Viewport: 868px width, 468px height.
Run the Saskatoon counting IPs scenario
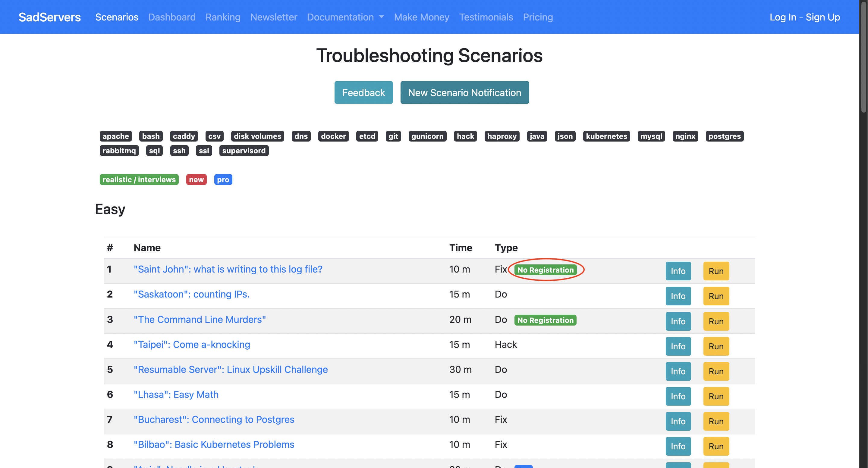click(x=716, y=296)
